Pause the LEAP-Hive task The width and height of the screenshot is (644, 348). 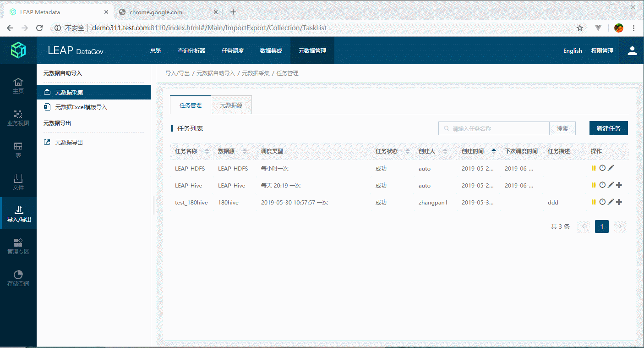pos(594,185)
